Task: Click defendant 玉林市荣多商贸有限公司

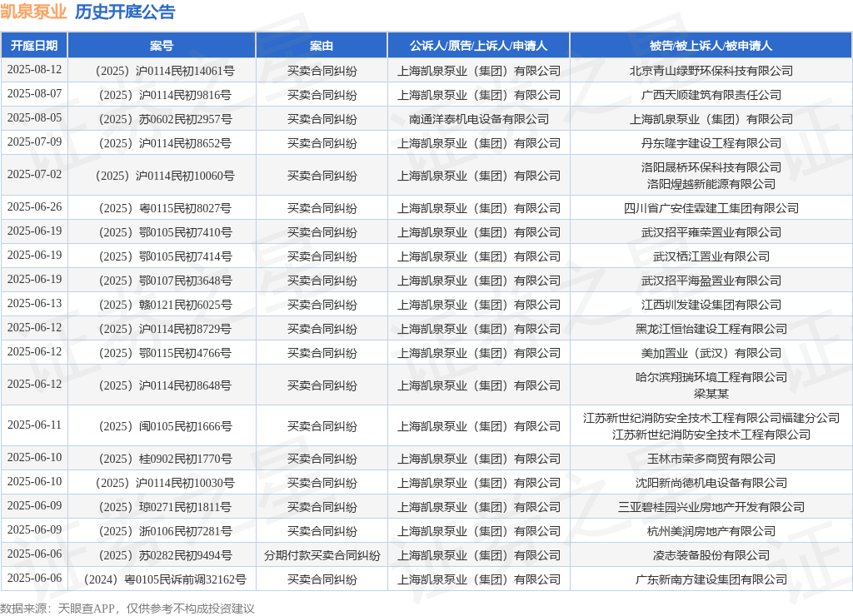Action: click(x=711, y=459)
